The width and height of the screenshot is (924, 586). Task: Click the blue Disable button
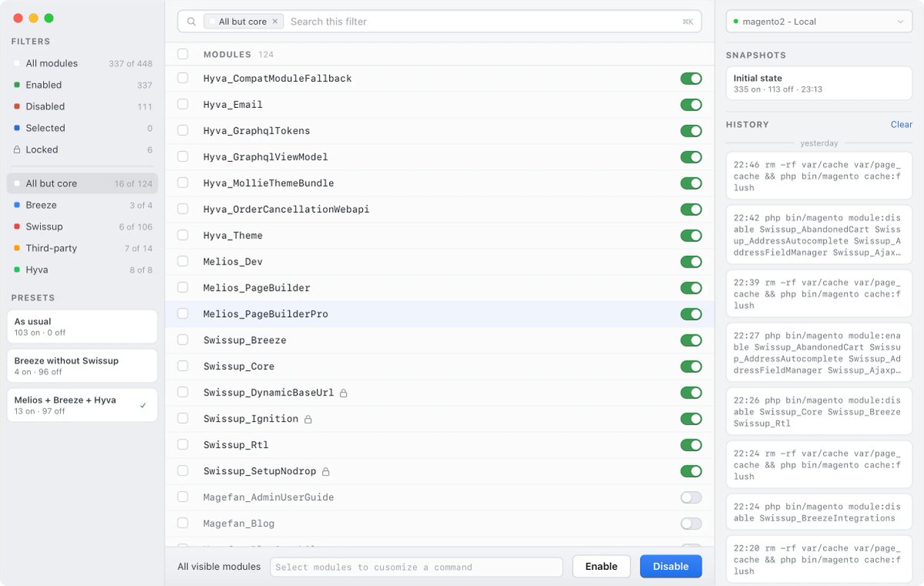click(670, 567)
